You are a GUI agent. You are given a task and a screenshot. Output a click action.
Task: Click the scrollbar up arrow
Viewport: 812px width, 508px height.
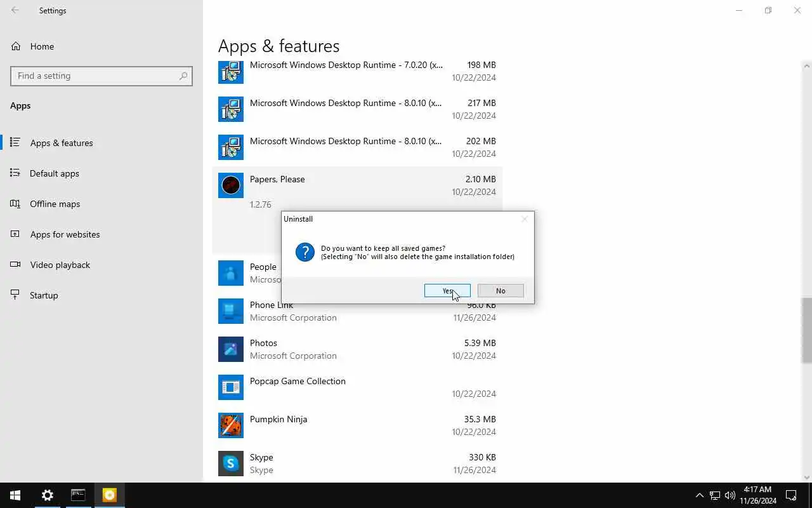pos(807,65)
